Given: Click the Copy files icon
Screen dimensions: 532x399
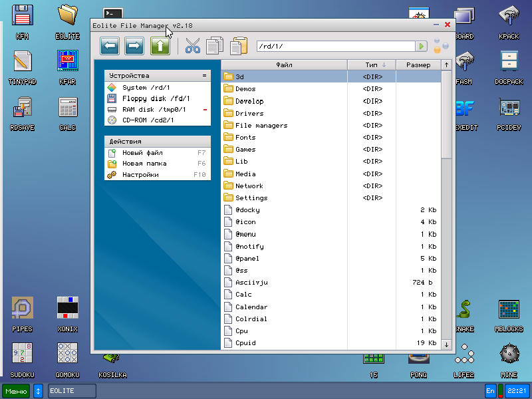Looking at the screenshot, I should click(x=215, y=46).
